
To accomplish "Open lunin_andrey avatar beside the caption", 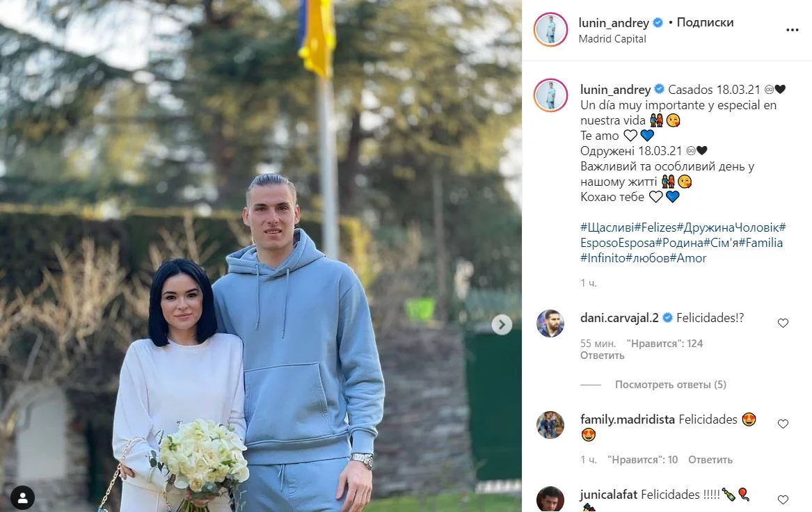I will 551,95.
